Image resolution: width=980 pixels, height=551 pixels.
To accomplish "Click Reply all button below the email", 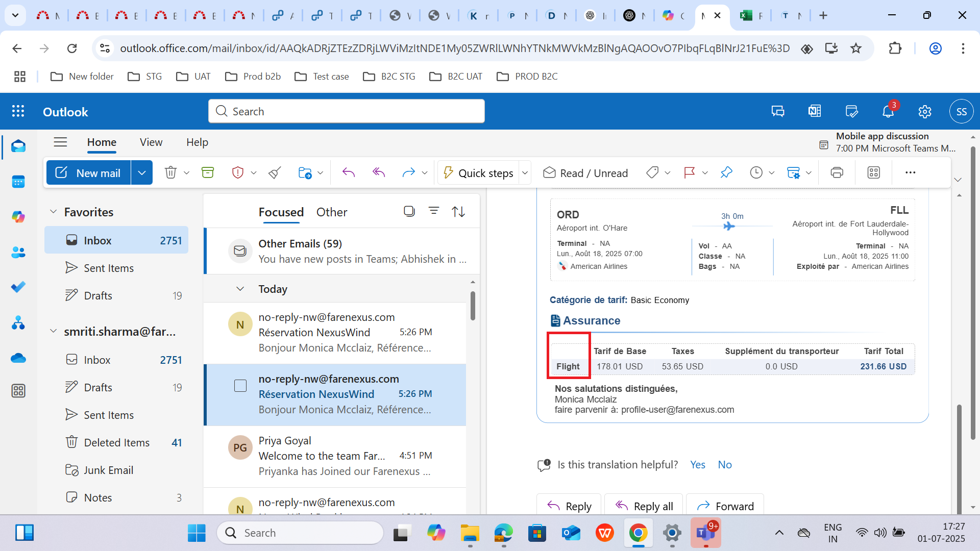I will [x=644, y=506].
